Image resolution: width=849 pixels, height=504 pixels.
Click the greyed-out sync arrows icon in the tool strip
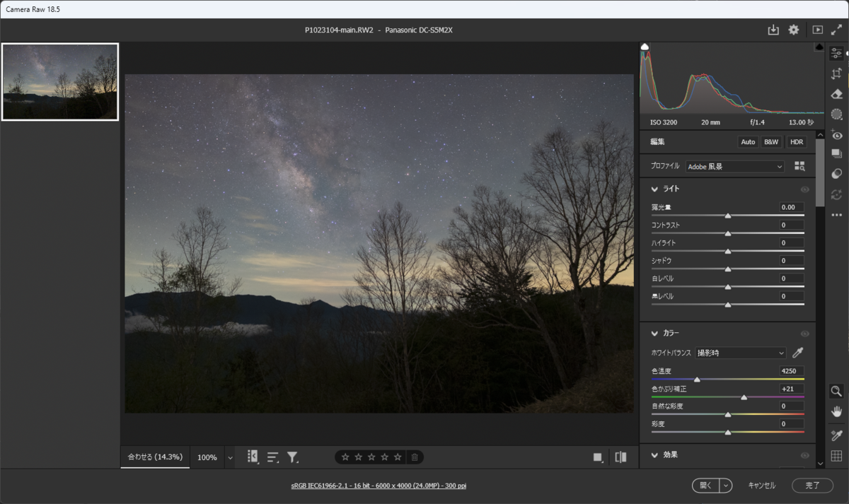tap(836, 194)
